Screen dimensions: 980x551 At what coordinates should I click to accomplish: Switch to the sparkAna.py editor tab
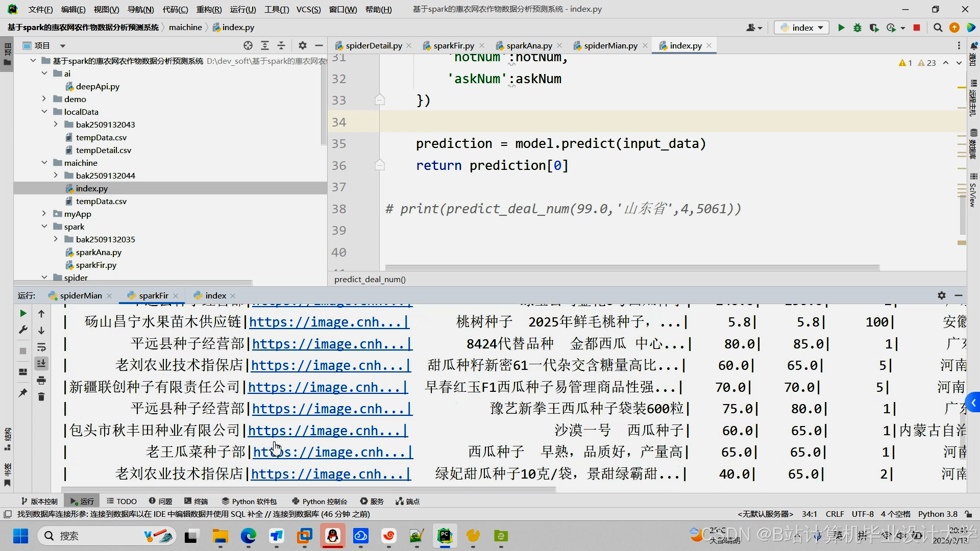(x=528, y=45)
